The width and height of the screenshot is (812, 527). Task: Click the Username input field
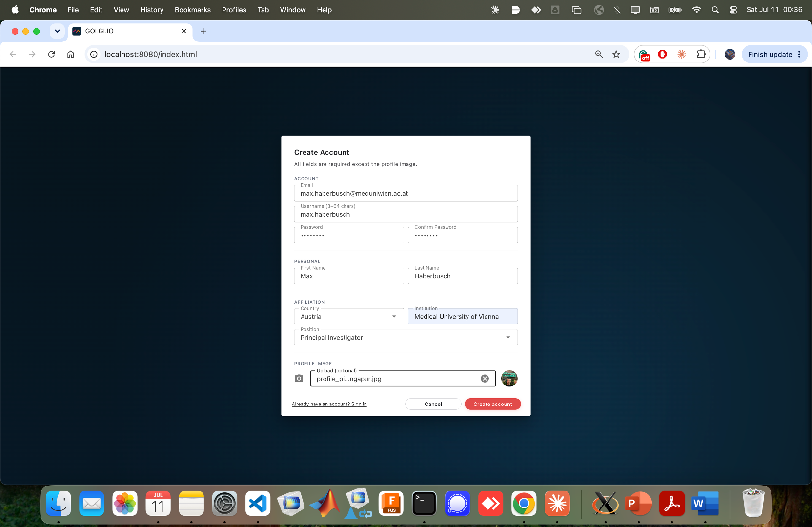point(406,214)
